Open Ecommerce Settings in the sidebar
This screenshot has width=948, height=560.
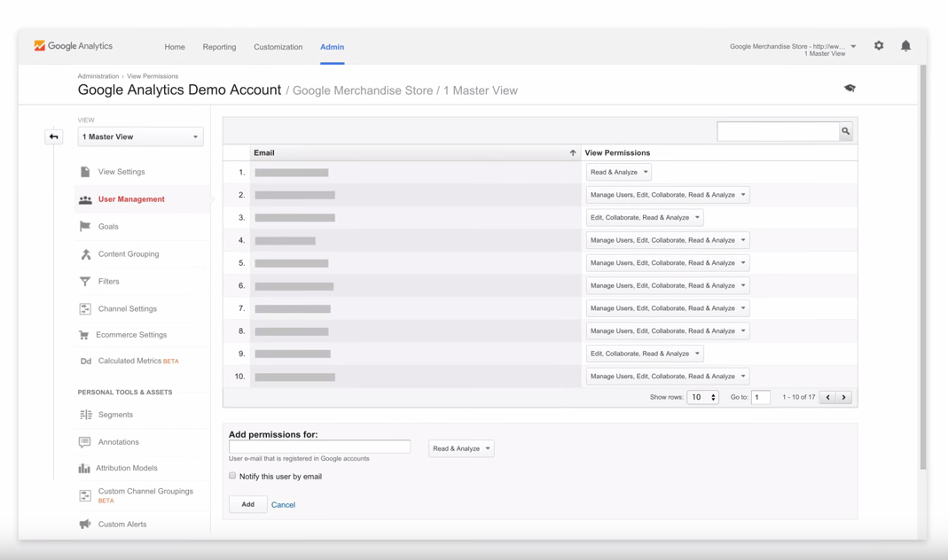pos(131,335)
